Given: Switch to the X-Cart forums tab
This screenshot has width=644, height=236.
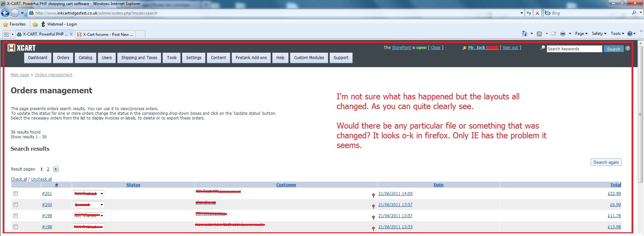Looking at the screenshot, I should click(108, 35).
